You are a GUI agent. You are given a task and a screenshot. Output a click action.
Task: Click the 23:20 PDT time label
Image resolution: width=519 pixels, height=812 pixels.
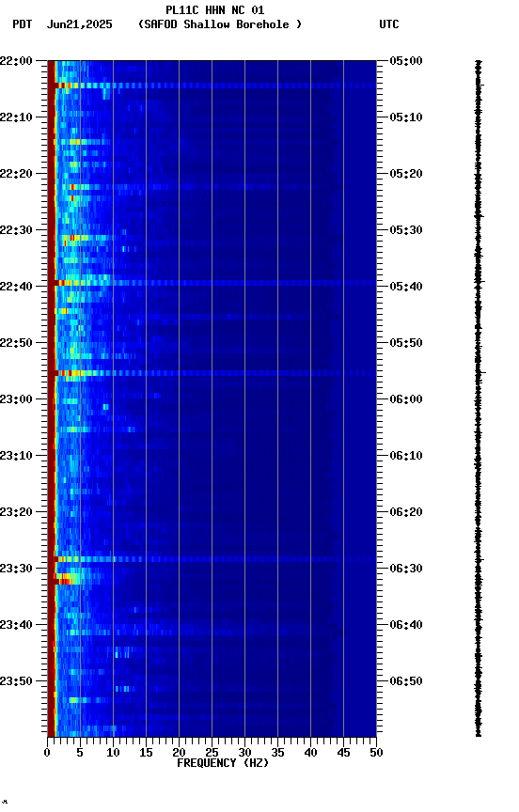(x=16, y=512)
